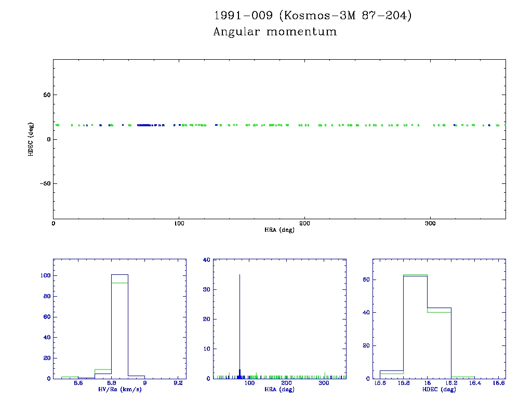Click the tallest bar in the HDEC histogram
This screenshot has width=532, height=399.
point(415,327)
